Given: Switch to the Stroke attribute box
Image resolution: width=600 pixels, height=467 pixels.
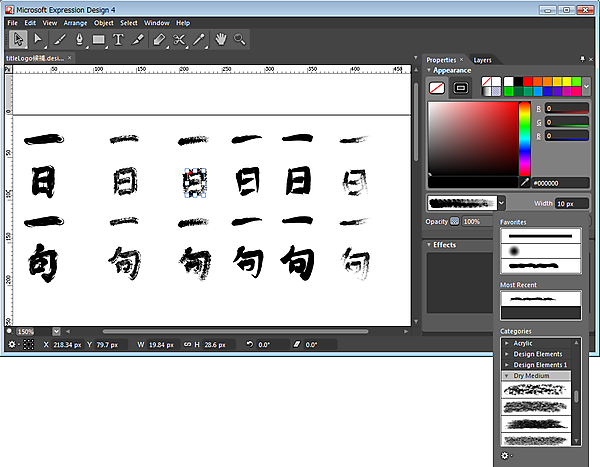Looking at the screenshot, I should click(461, 88).
